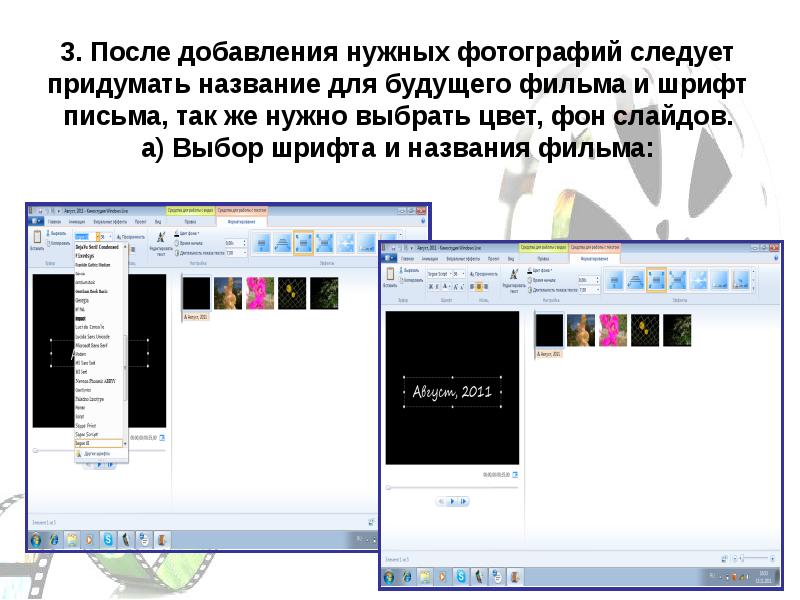Play the preview in front window
The image size is (800, 600).
tap(453, 502)
